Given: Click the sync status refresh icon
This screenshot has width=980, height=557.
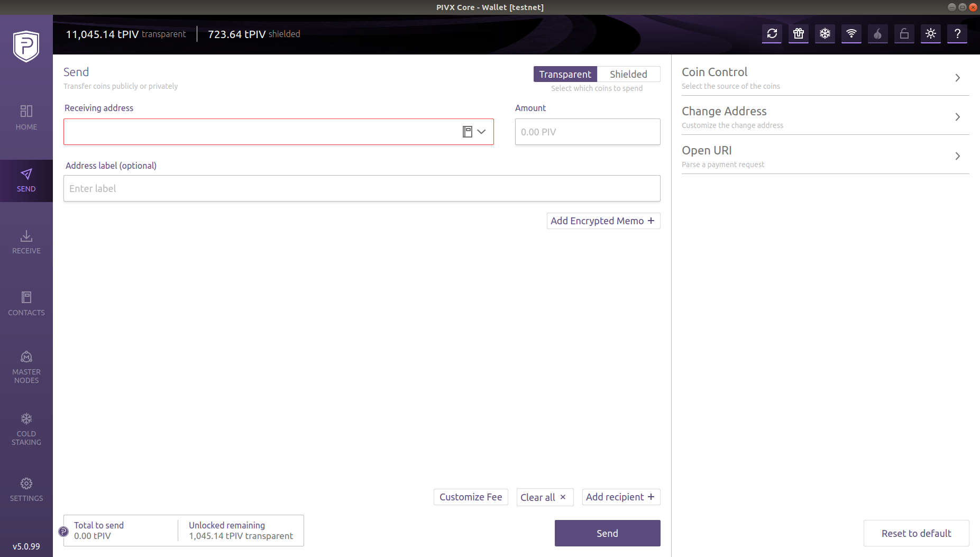Looking at the screenshot, I should coord(772,34).
